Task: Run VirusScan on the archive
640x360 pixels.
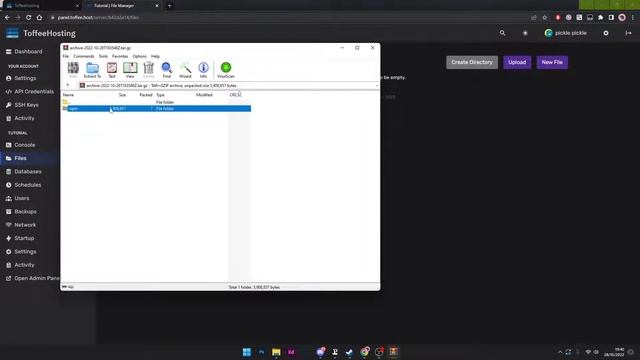Action: point(226,70)
